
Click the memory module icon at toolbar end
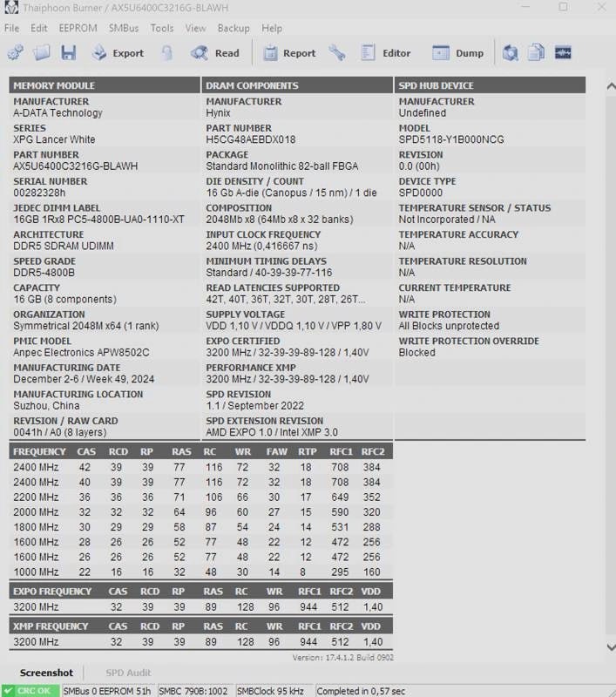click(563, 53)
